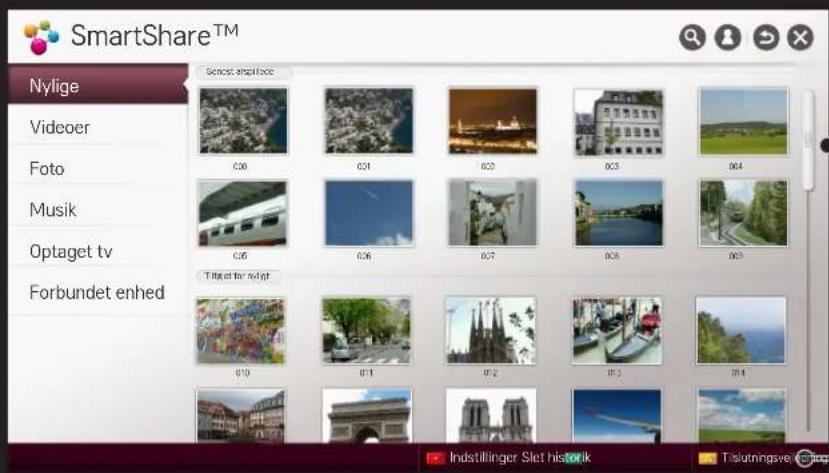Open street with trees photo 011
The height and width of the screenshot is (473, 829).
pos(366,331)
